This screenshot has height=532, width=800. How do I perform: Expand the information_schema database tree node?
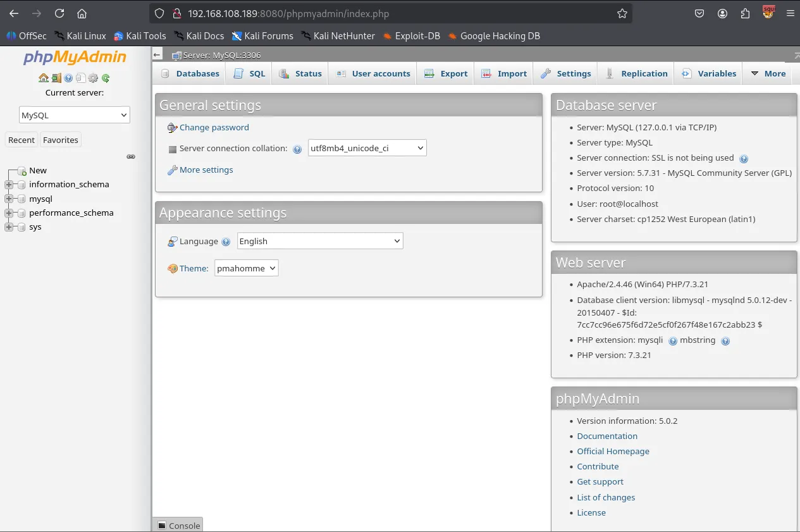tap(9, 185)
